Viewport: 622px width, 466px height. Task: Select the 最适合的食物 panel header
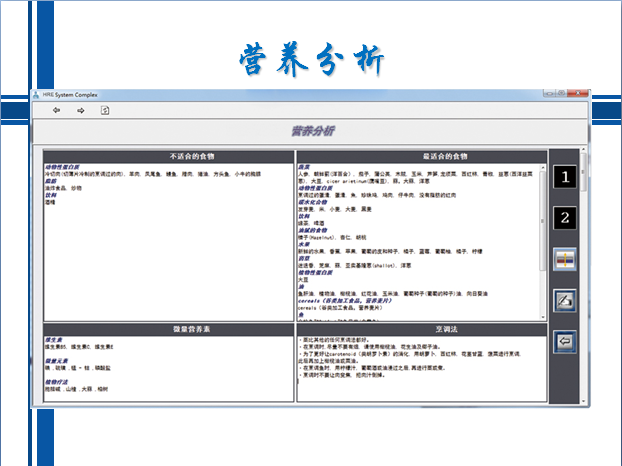tap(418, 157)
